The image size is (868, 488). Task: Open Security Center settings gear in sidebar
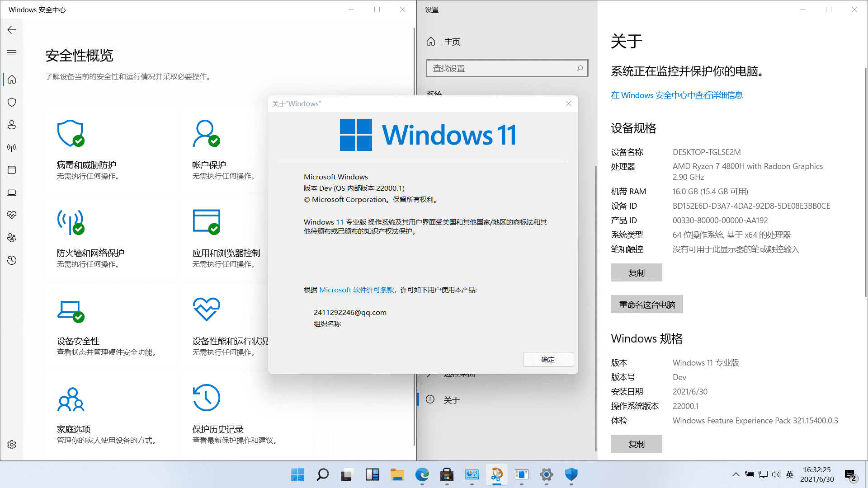click(12, 445)
